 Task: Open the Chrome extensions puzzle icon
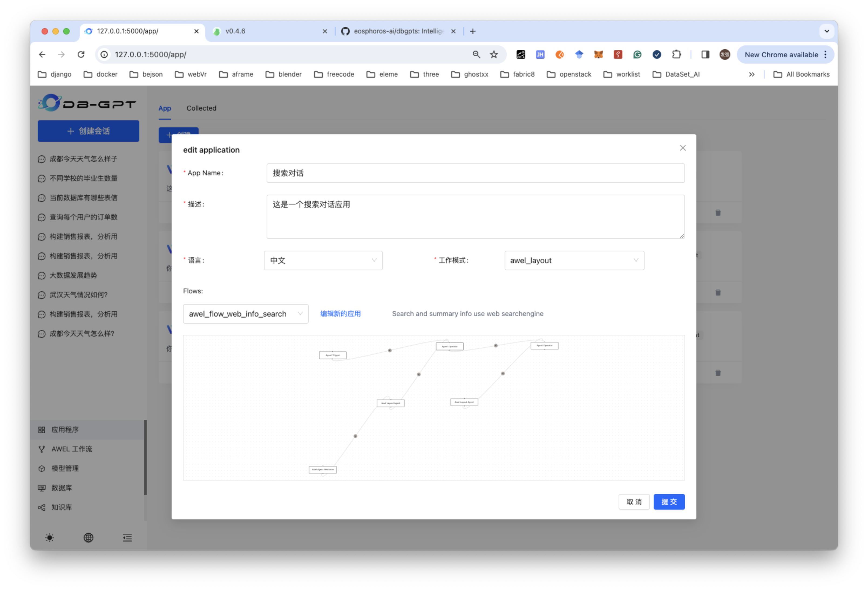[x=676, y=54]
